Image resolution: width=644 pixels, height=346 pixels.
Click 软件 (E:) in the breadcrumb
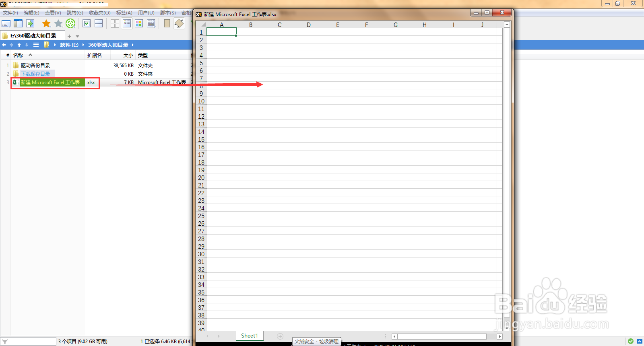tap(69, 45)
